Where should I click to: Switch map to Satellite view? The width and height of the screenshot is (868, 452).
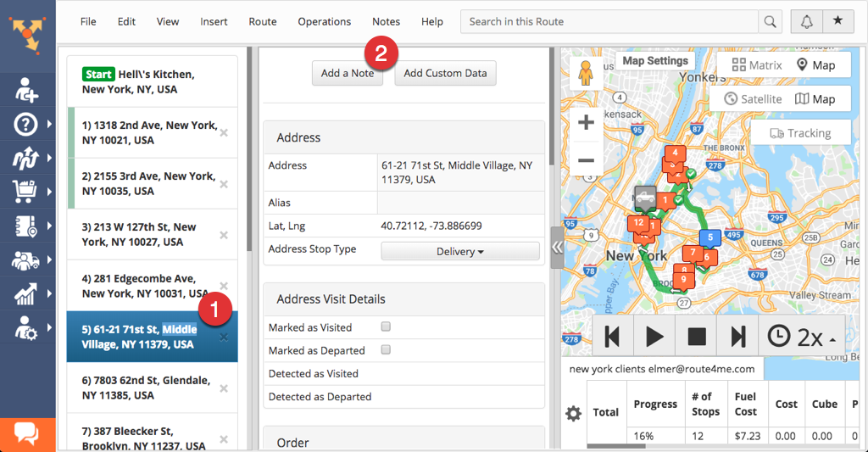(754, 99)
